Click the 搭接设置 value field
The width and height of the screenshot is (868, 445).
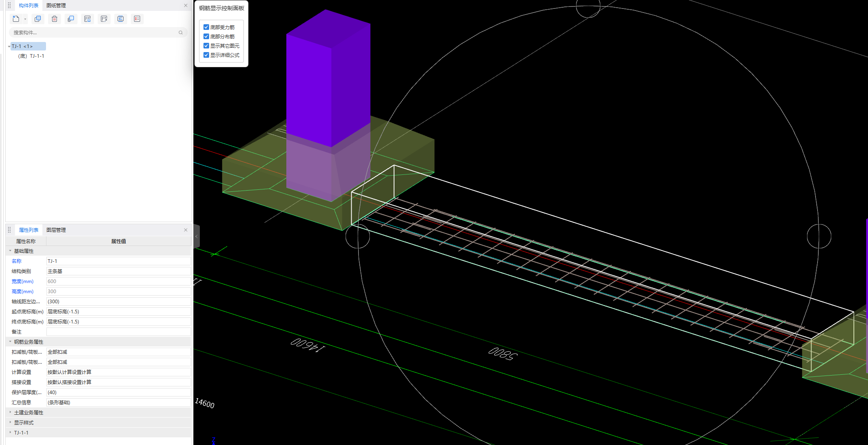119,382
